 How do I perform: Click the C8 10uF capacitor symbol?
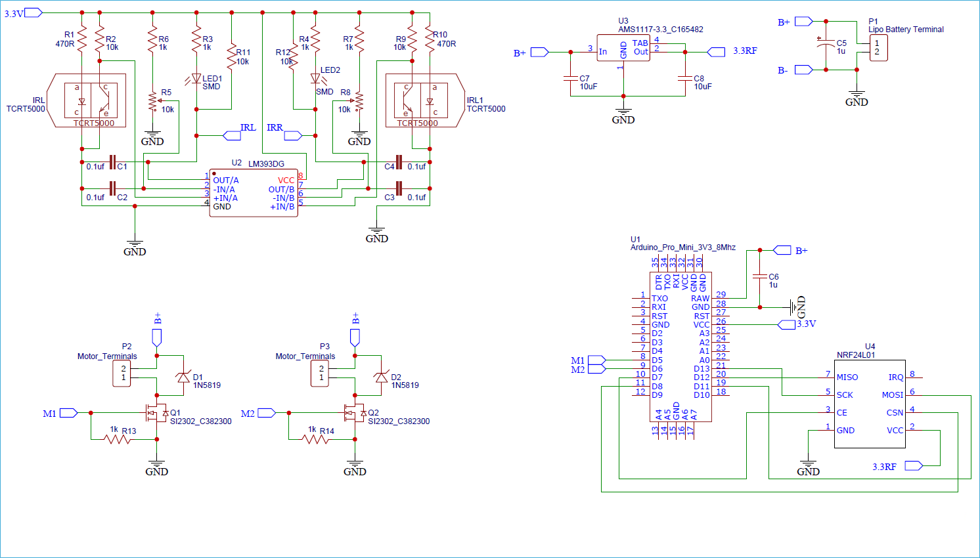[x=685, y=79]
